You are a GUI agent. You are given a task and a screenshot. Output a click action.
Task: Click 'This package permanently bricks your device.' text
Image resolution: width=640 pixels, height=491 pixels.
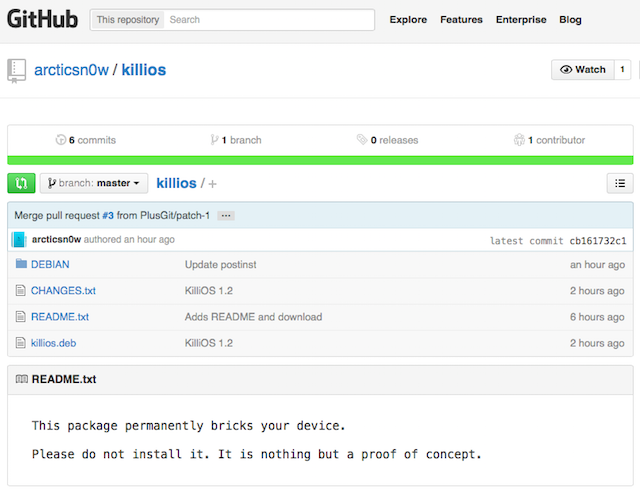pos(189,426)
